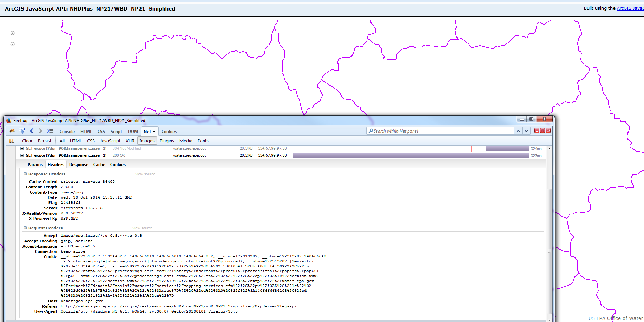This screenshot has height=322, width=644.
Task: Click the Firebug bug menu icon
Action: (x=12, y=131)
